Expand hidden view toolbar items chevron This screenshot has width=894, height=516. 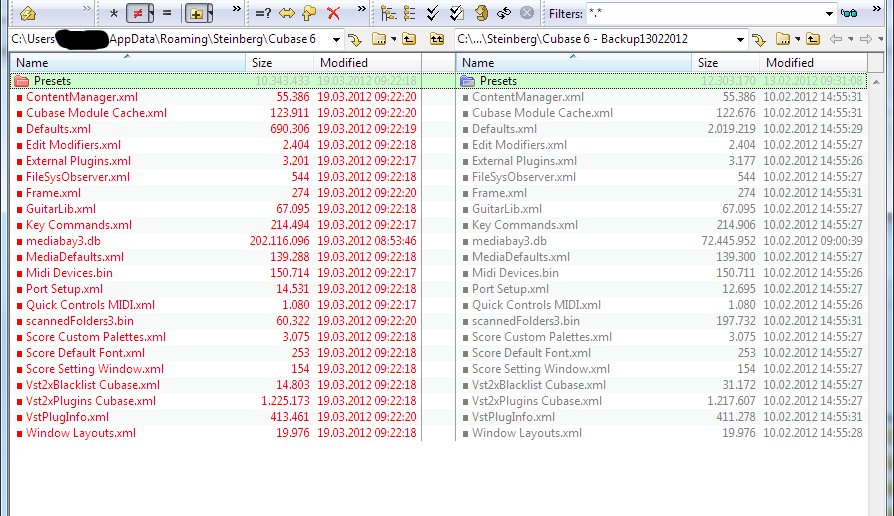pyautogui.click(x=237, y=9)
